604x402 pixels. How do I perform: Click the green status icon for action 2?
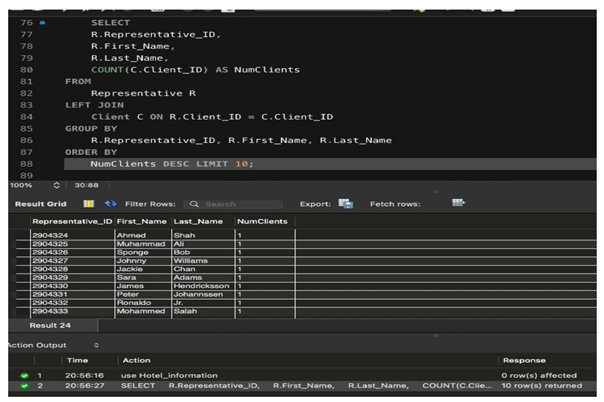pyautogui.click(x=22, y=385)
